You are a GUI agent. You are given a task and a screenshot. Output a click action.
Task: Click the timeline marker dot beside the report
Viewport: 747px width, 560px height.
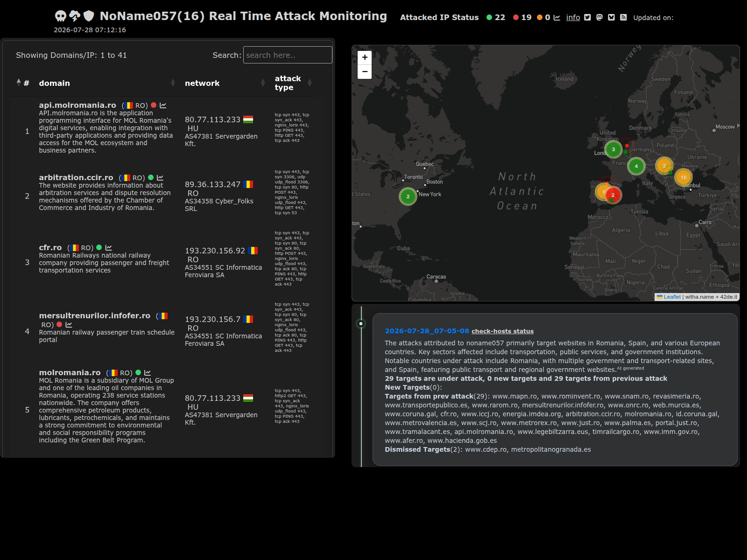point(361,323)
